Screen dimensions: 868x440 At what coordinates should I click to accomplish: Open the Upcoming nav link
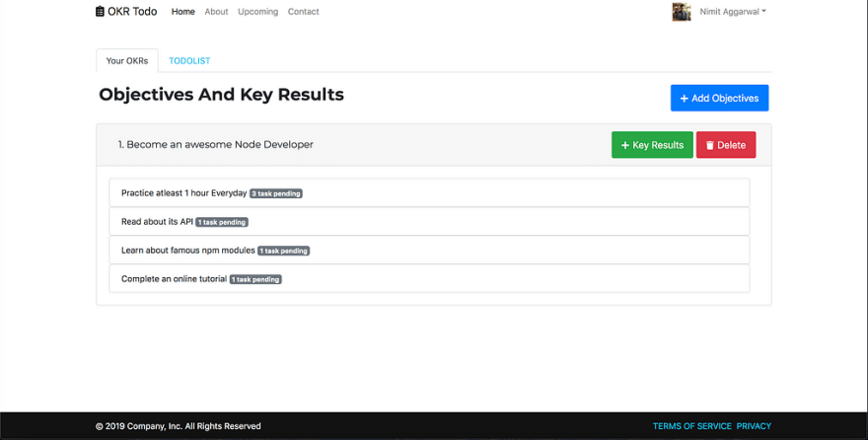(x=258, y=12)
